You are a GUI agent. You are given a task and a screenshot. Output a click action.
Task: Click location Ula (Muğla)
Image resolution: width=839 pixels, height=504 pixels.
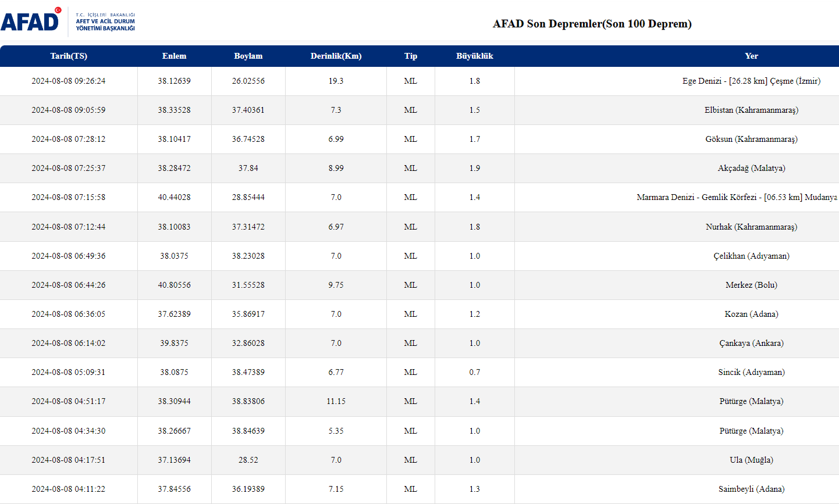[x=752, y=460]
